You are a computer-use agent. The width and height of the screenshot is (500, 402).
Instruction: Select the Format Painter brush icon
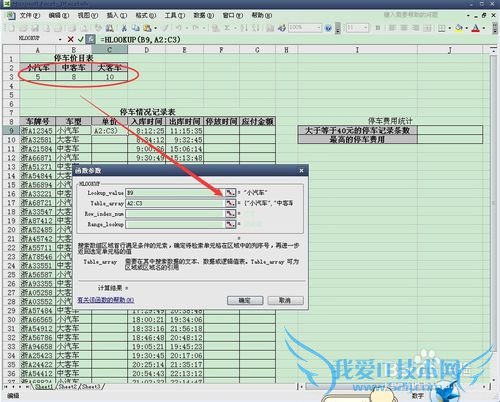tap(165, 28)
